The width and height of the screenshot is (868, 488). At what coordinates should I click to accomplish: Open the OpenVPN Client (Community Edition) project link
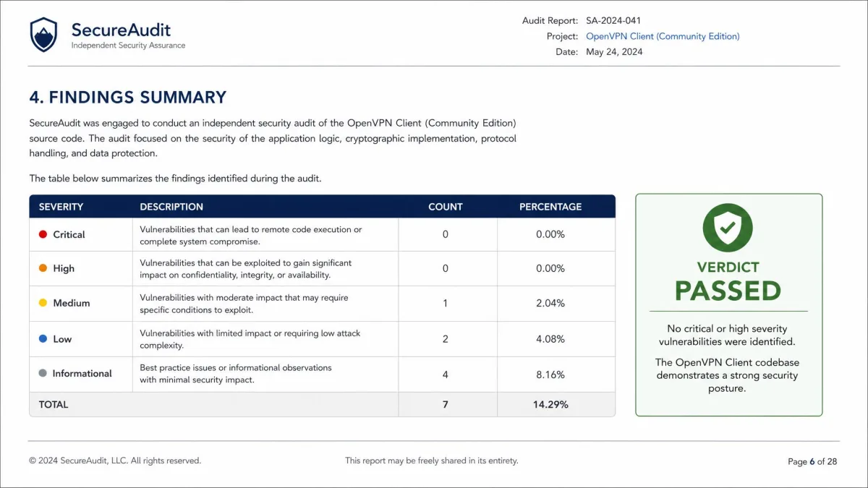(x=663, y=36)
